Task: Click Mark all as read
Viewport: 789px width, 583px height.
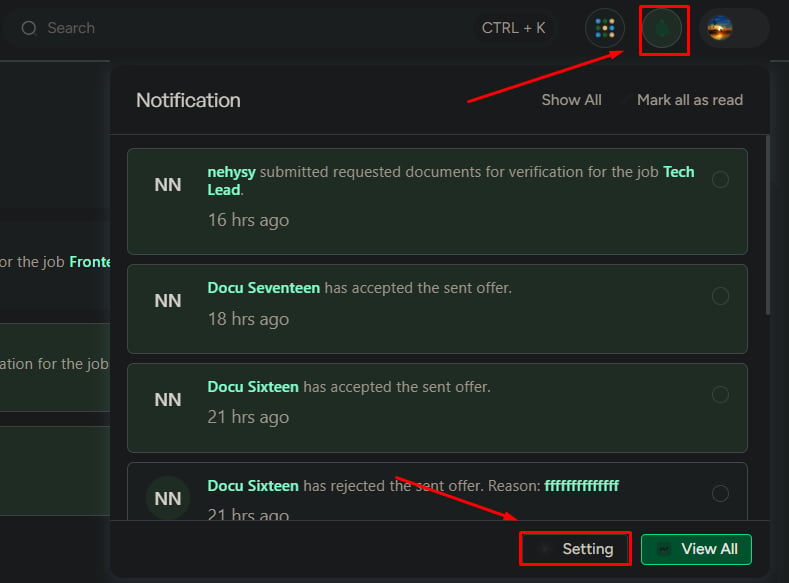Action: pos(690,100)
